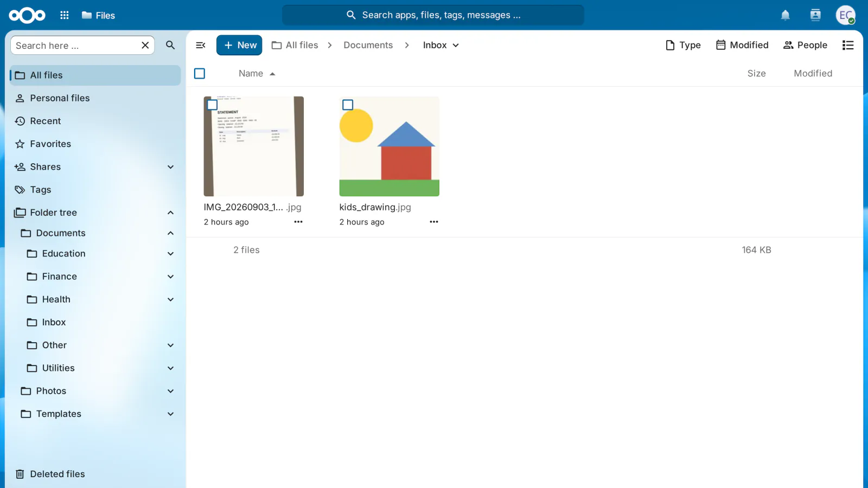This screenshot has width=868, height=488.
Task: Select All files in the sidebar
Action: click(x=95, y=75)
